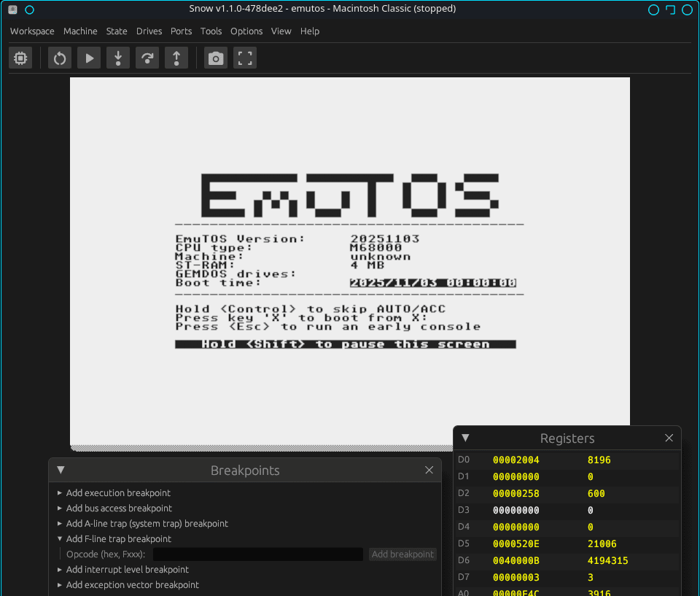Click the step into icon
The image size is (700, 596).
pyautogui.click(x=118, y=58)
